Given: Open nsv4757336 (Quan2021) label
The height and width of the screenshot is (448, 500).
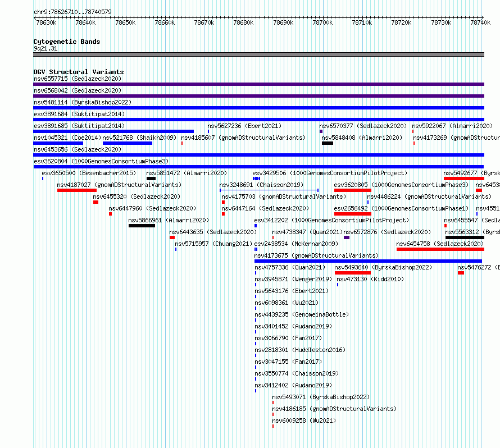Looking at the screenshot, I should coord(290,267).
